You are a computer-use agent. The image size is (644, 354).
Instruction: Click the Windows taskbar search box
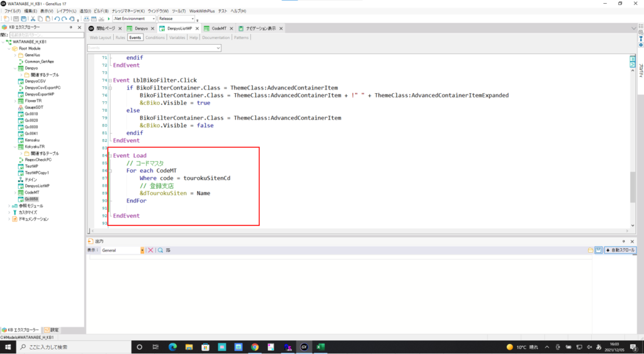point(74,347)
